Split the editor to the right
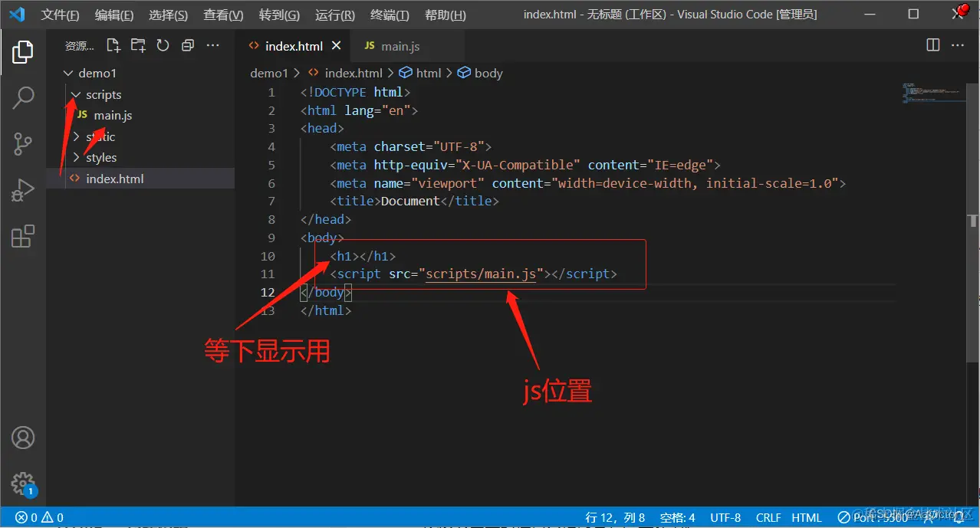The image size is (980, 528). pos(932,45)
